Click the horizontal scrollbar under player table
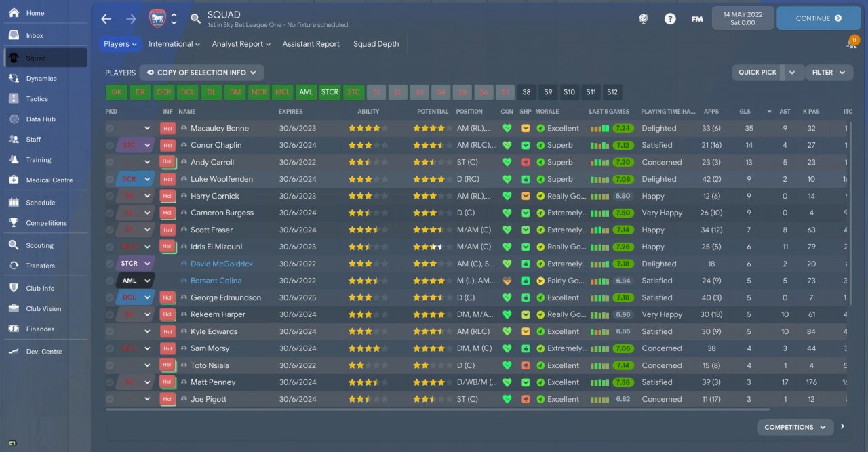 [437, 409]
